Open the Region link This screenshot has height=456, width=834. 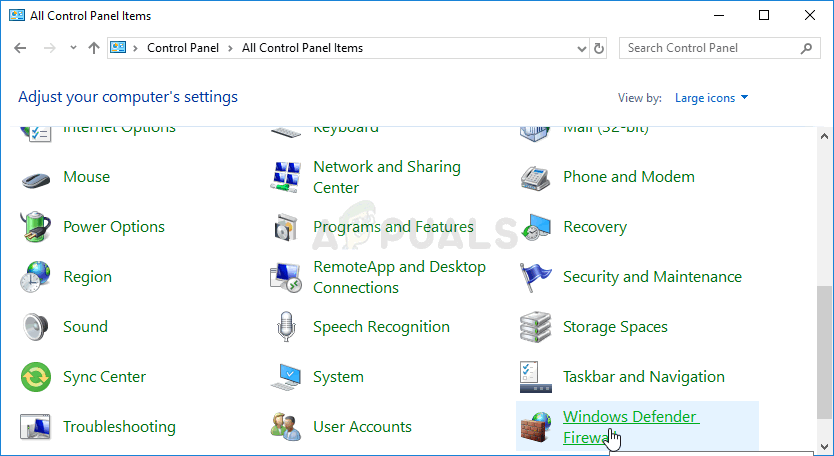coord(87,277)
